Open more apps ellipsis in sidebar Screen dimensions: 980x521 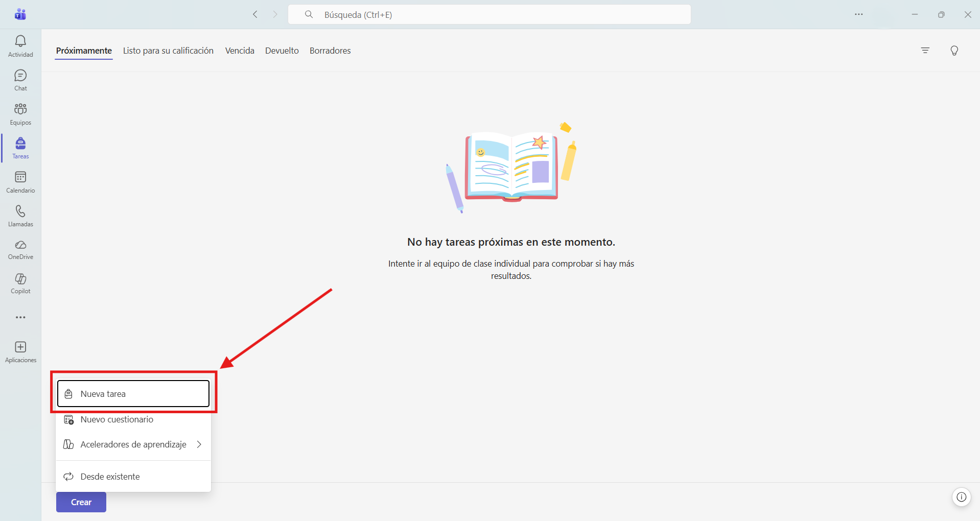coord(20,317)
